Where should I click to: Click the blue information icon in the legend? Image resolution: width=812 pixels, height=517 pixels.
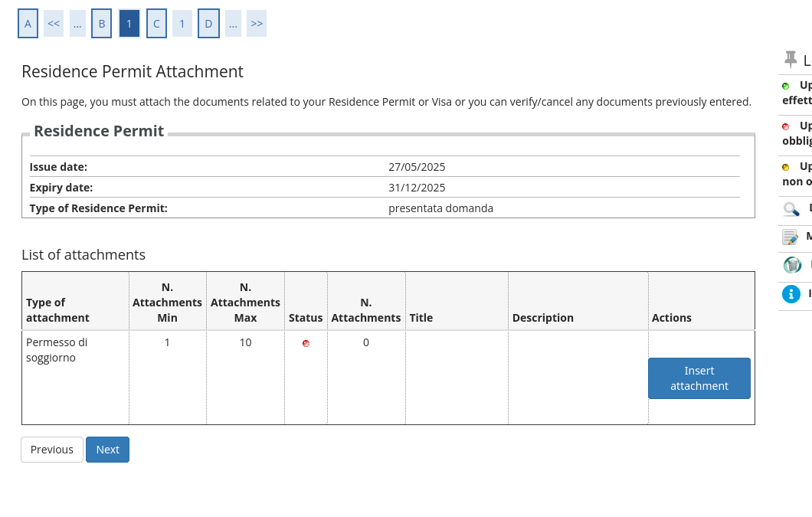pos(791,294)
